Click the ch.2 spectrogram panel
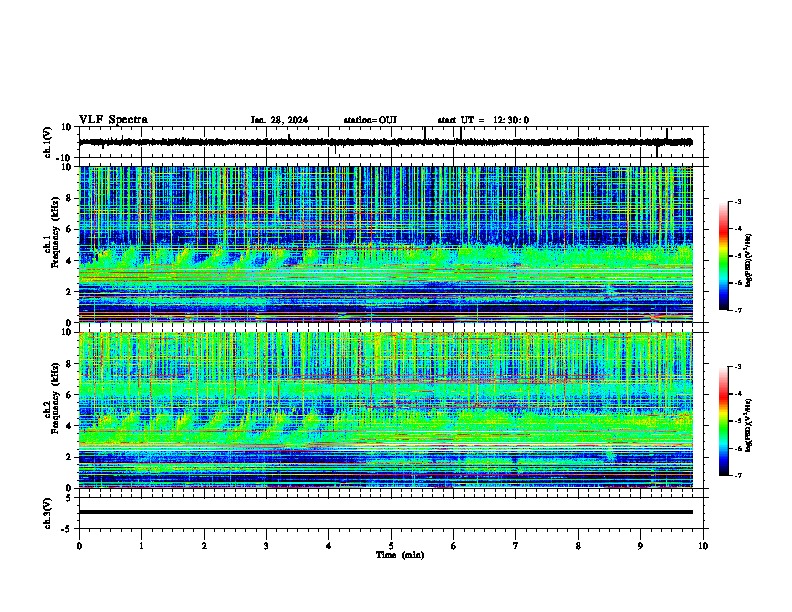 pyautogui.click(x=386, y=410)
